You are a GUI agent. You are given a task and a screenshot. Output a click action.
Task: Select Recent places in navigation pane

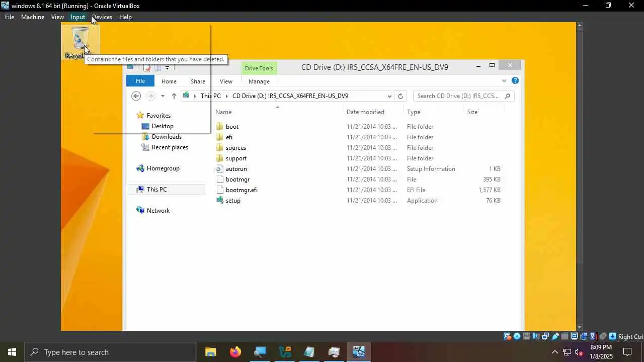tap(170, 147)
